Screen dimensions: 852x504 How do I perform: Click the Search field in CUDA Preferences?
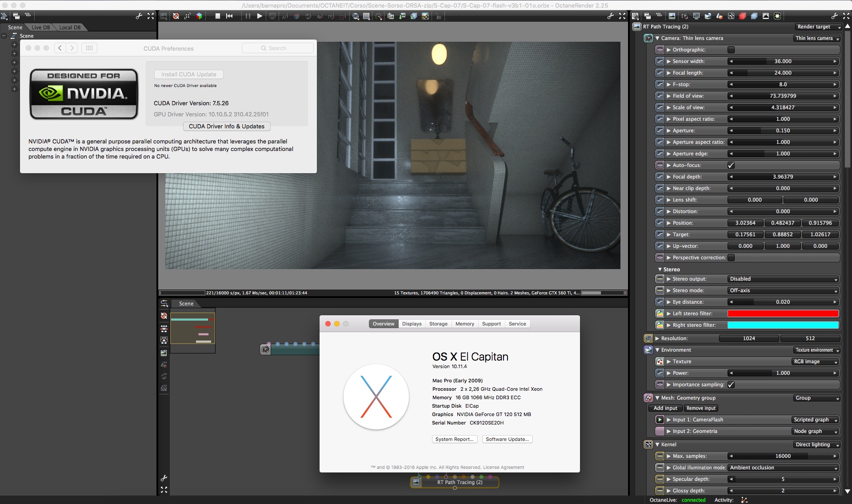(278, 48)
